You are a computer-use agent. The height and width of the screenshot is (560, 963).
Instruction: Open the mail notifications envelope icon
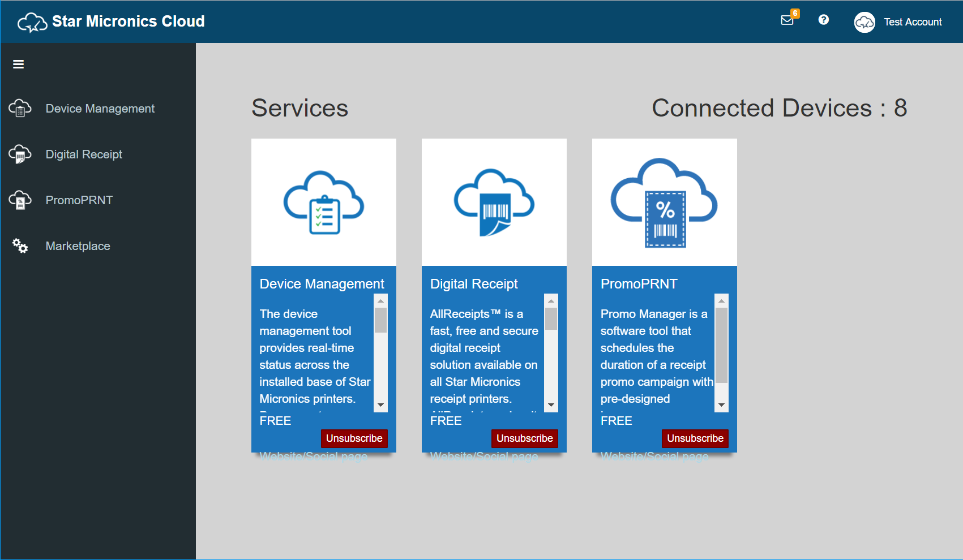tap(787, 20)
